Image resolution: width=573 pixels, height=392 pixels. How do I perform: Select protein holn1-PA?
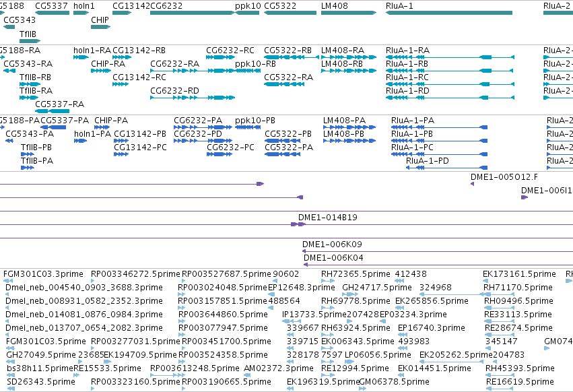point(92,134)
